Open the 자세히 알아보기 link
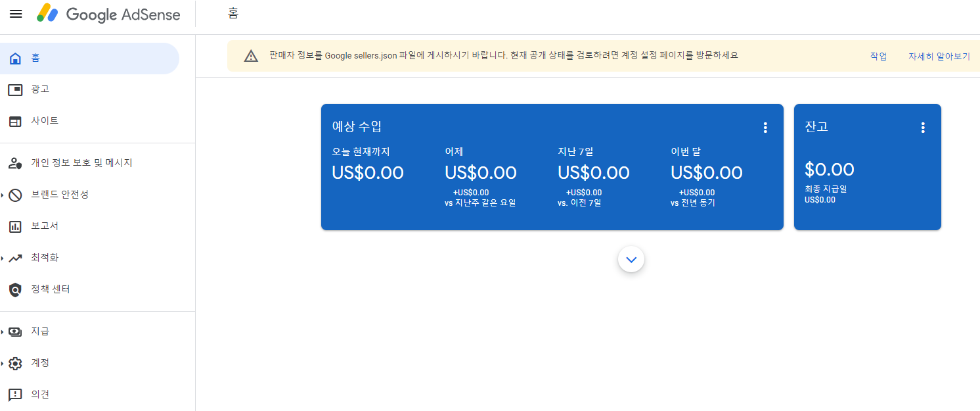980x411 pixels. pyautogui.click(x=939, y=56)
